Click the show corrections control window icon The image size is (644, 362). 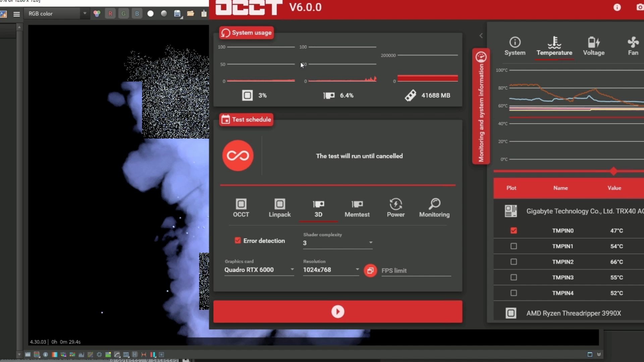coord(28,354)
